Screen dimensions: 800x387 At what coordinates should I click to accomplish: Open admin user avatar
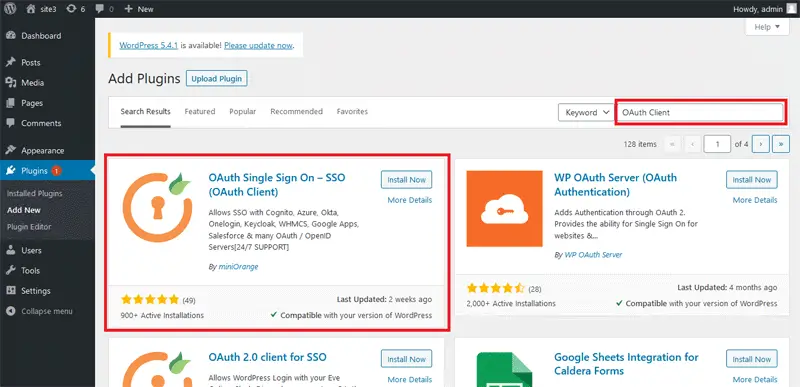(x=791, y=9)
